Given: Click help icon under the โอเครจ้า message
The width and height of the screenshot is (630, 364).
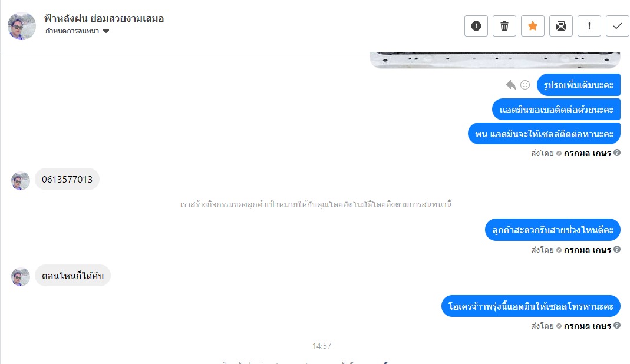Looking at the screenshot, I should [617, 326].
